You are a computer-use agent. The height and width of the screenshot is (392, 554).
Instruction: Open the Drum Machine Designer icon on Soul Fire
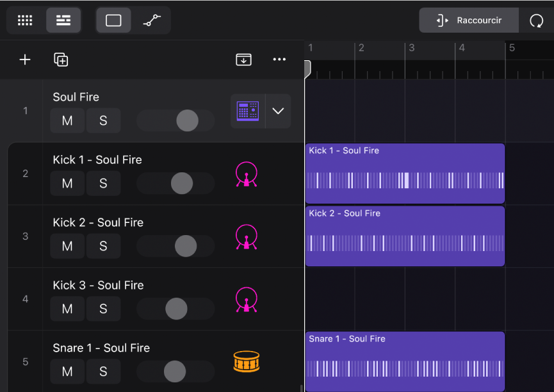pyautogui.click(x=247, y=110)
